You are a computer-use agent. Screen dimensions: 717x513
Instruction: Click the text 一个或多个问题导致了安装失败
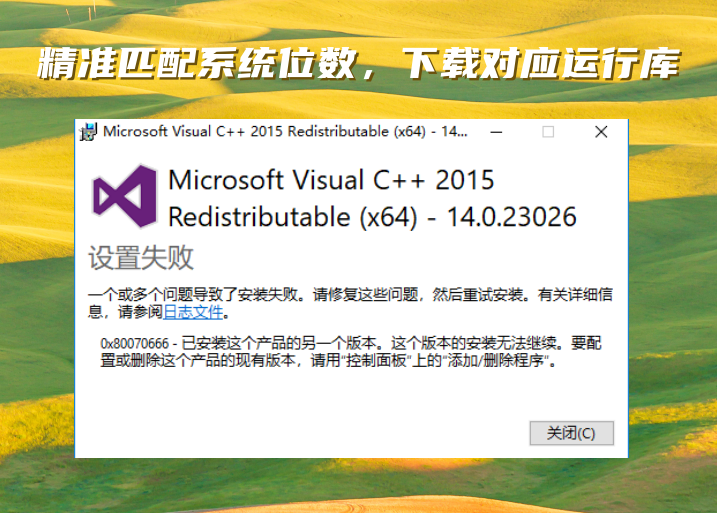197,294
